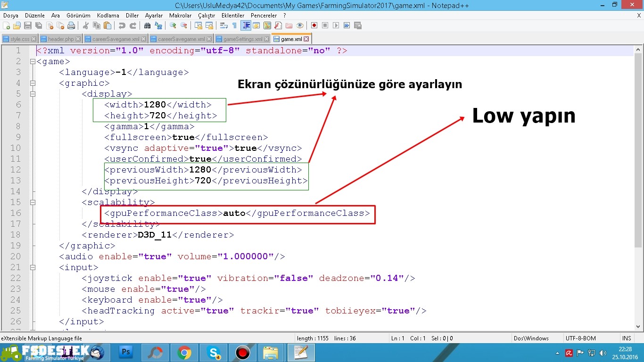Viewport: 644px width, 362px height.
Task: Click the Cut scissors icon
Action: [86, 25]
